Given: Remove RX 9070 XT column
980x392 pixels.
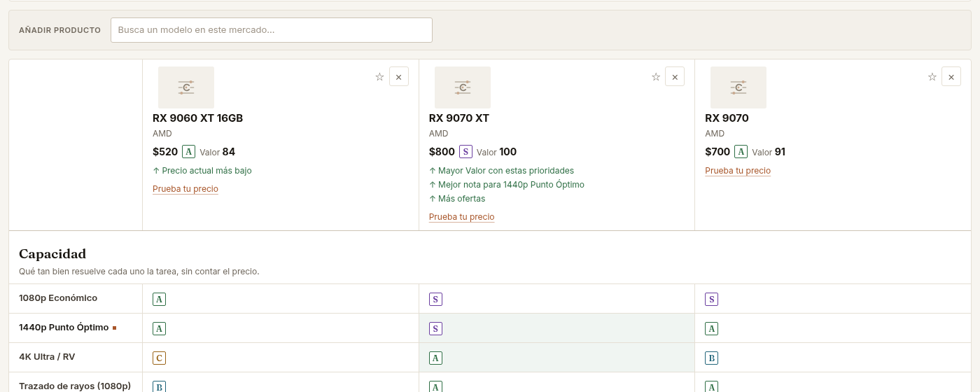Looking at the screenshot, I should pos(675,77).
